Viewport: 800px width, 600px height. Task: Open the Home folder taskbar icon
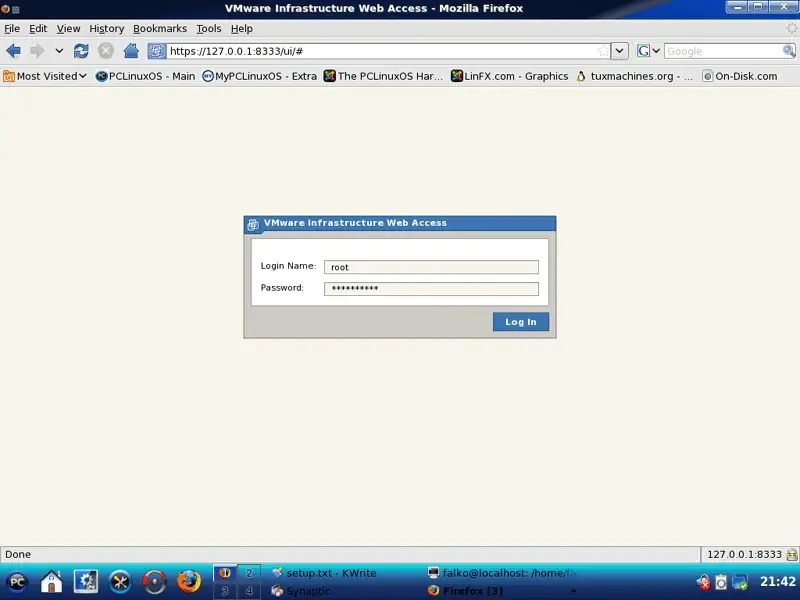(x=52, y=582)
